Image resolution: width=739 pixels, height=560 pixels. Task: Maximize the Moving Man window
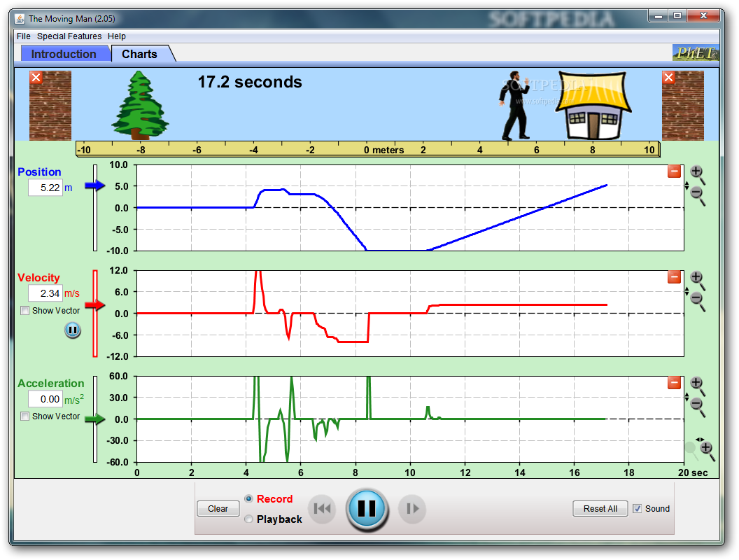(677, 16)
